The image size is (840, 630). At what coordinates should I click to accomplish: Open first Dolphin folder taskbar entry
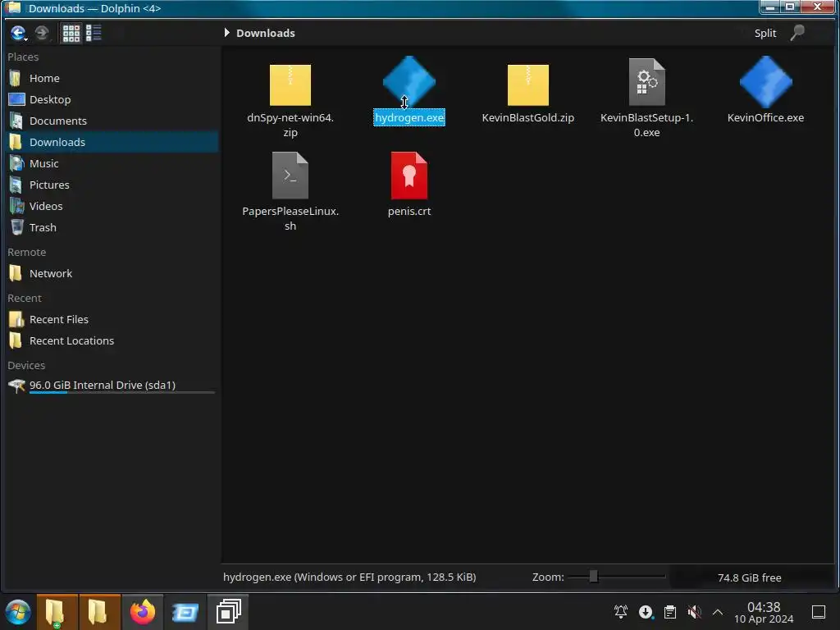tap(57, 612)
